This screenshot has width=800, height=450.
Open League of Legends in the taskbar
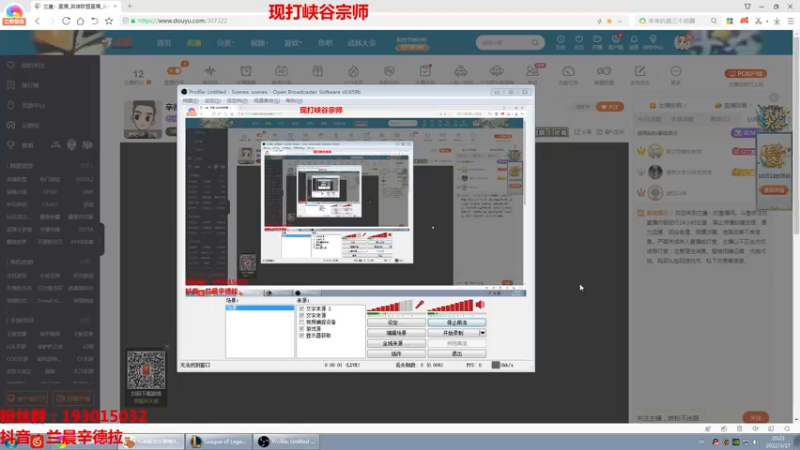(219, 441)
